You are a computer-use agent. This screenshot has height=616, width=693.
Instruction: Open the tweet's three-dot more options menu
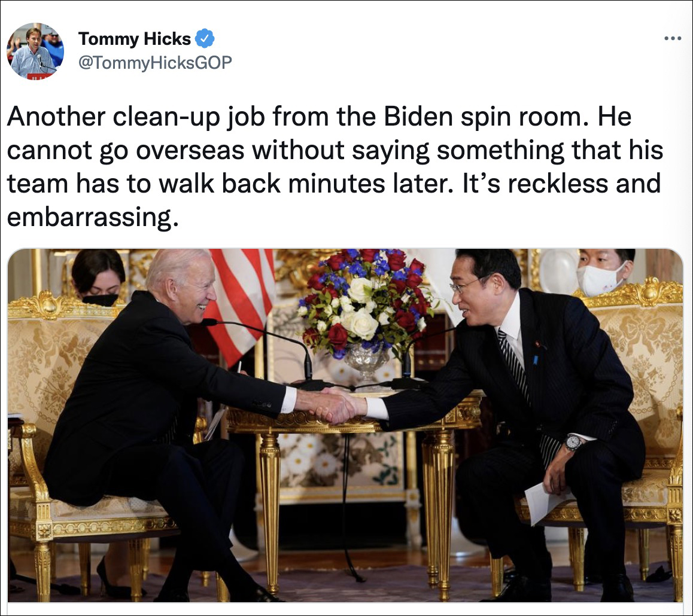click(x=673, y=39)
